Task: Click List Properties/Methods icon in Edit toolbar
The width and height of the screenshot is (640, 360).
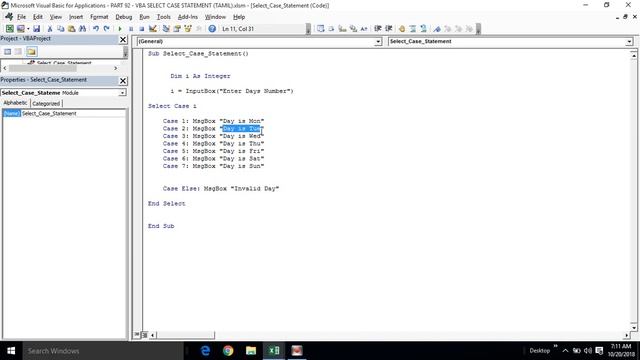Action: point(320,29)
